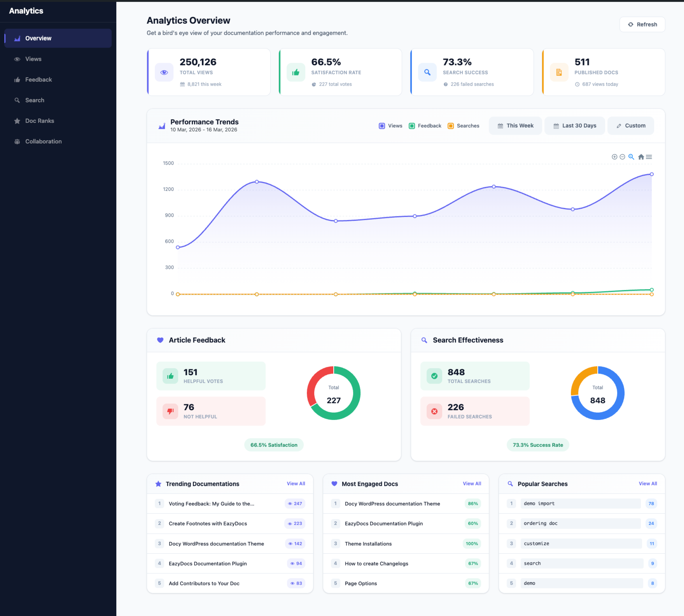Screen dimensions: 684x616
Task: Reset chart zoom with the home icon
Action: 641,157
